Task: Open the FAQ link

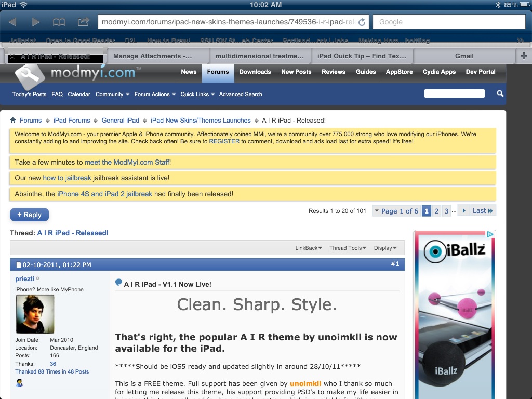Action: [57, 95]
